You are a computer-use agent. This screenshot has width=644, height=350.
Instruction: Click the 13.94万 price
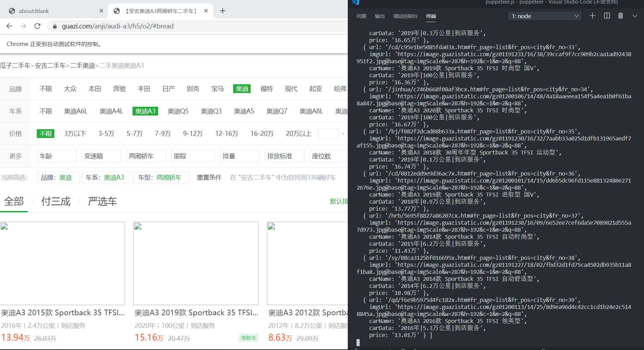tap(15, 338)
